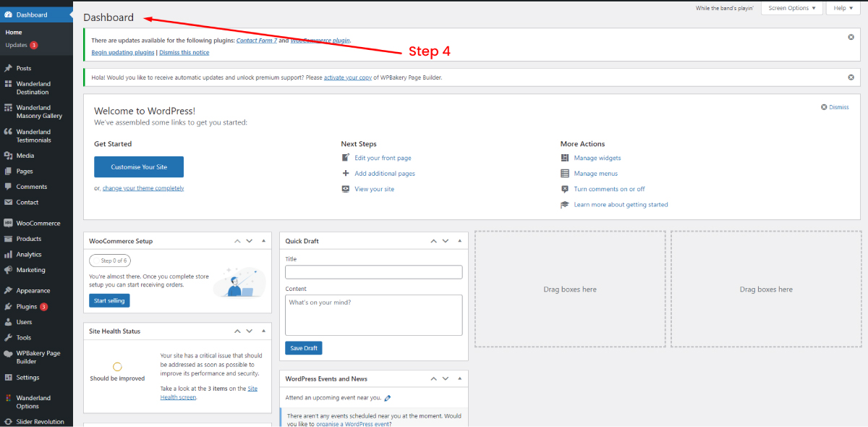Click the pencil icon to edit event location
The image size is (868, 427).
tap(388, 398)
